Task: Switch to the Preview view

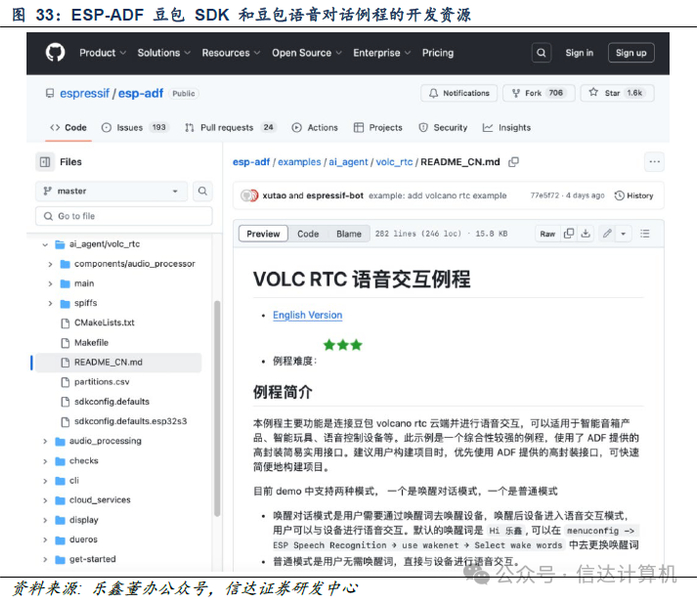Action: [263, 233]
